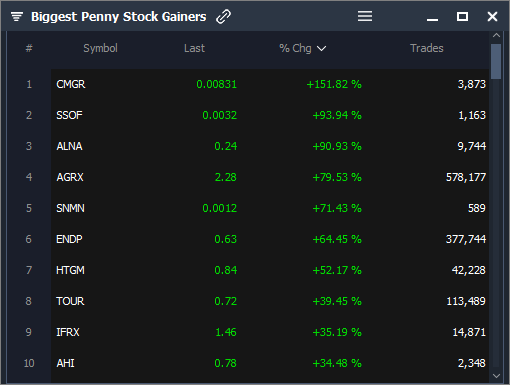Screen dimensions: 510x385
Task: Sort by the Symbol column header
Action: click(x=100, y=48)
